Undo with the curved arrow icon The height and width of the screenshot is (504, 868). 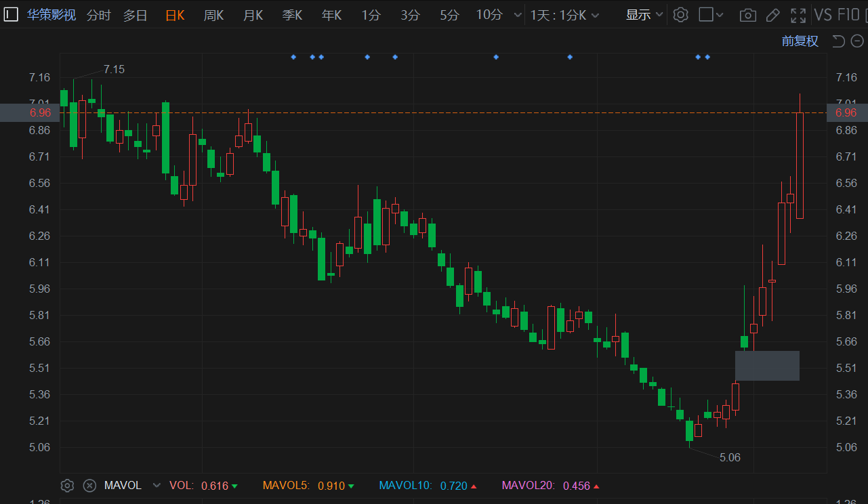(838, 41)
